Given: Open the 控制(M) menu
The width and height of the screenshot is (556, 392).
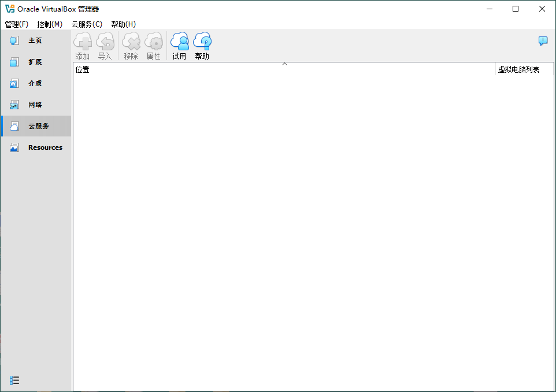Looking at the screenshot, I should point(50,24).
